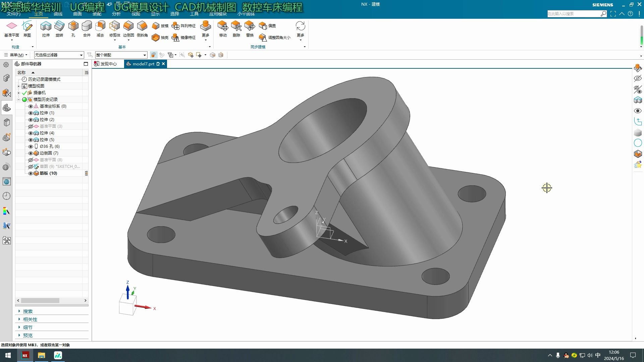Collapse the 模型历史记录 tree node

click(x=19, y=100)
